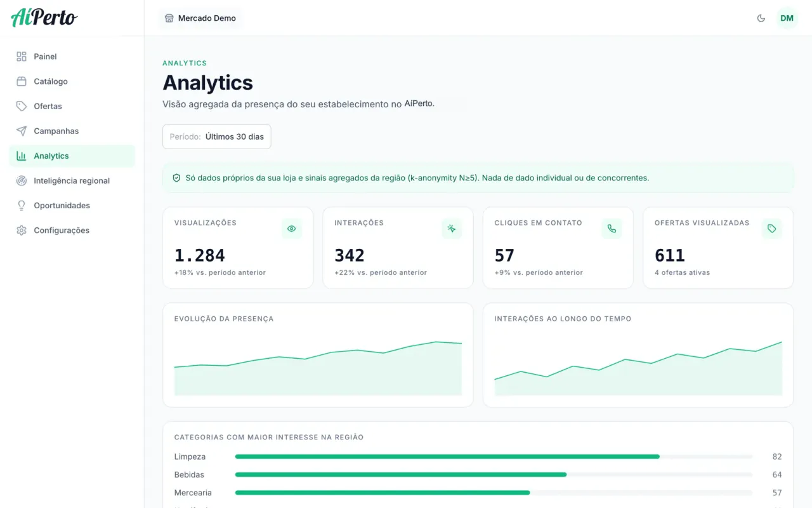The image size is (812, 508).
Task: Click the 342 interações value
Action: [350, 255]
